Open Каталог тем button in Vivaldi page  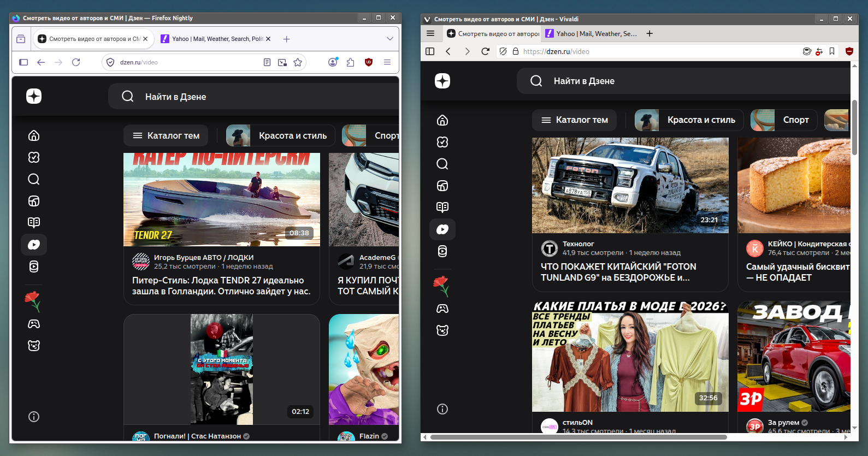[574, 120]
